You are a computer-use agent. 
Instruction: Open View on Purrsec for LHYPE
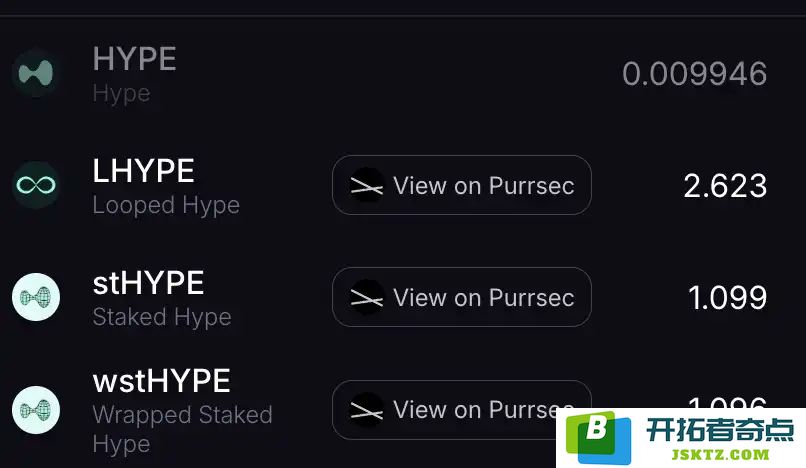tap(462, 185)
